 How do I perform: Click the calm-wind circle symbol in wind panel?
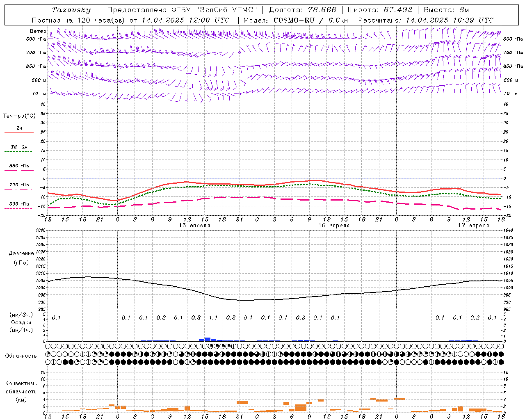pyautogui.click(x=240, y=52)
